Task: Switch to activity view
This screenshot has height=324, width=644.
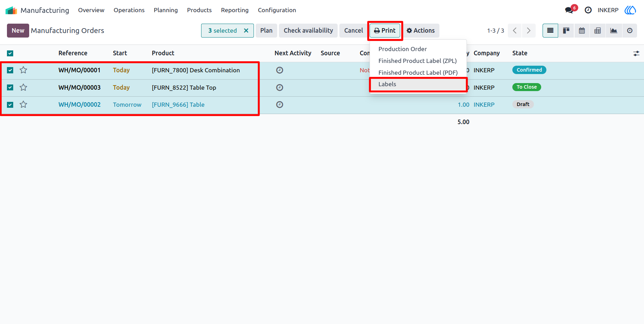Action: tap(630, 31)
